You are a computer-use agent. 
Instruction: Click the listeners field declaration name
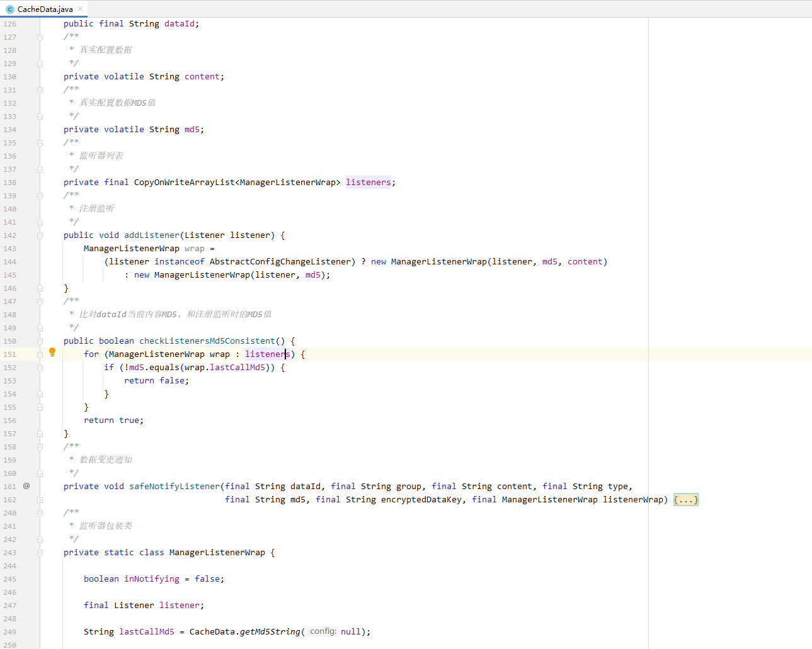click(369, 183)
